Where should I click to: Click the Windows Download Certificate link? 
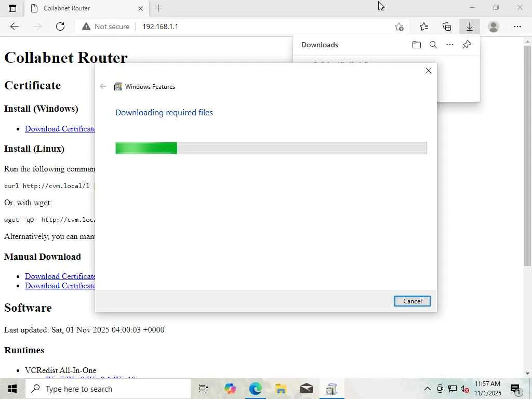click(x=60, y=129)
